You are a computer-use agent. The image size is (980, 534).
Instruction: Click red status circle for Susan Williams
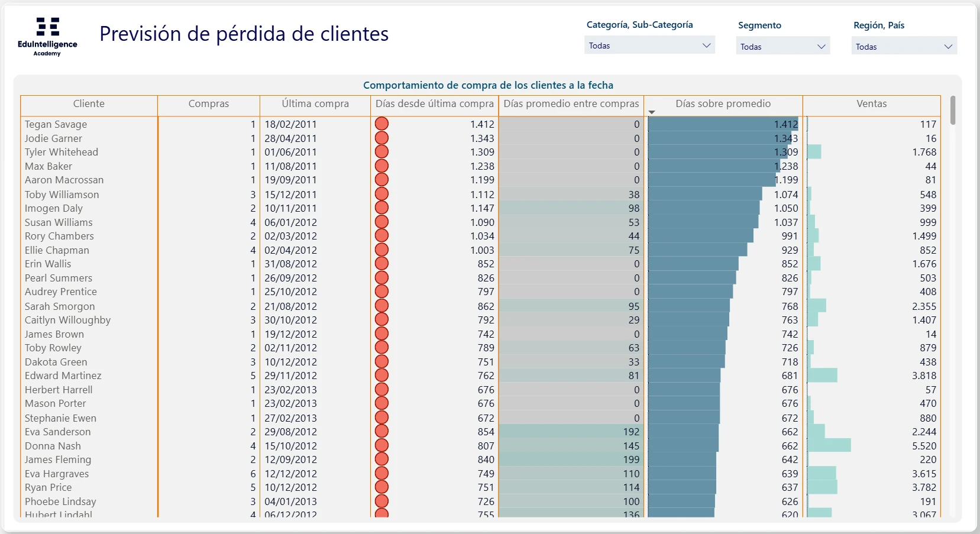pyautogui.click(x=382, y=222)
